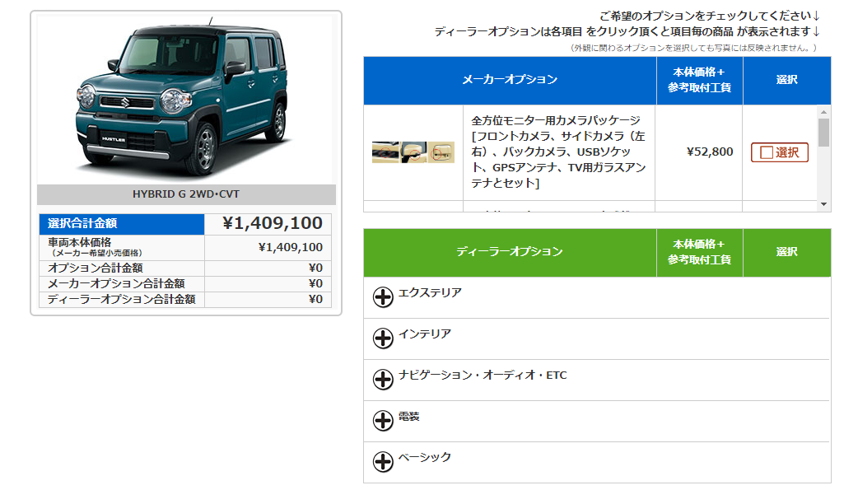The width and height of the screenshot is (844, 504).
Task: Tick the 選択 checkbox for camera package
Action: pyautogui.click(x=767, y=152)
